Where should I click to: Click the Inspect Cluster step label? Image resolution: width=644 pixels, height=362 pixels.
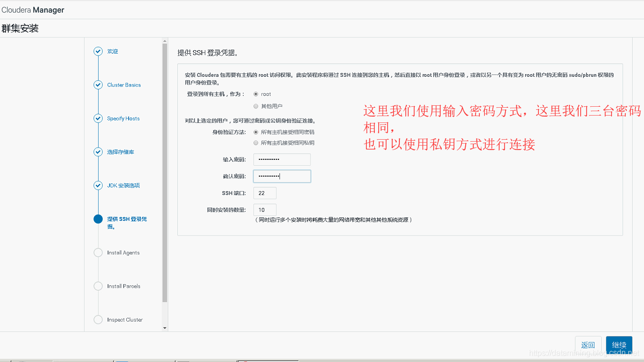click(x=125, y=320)
